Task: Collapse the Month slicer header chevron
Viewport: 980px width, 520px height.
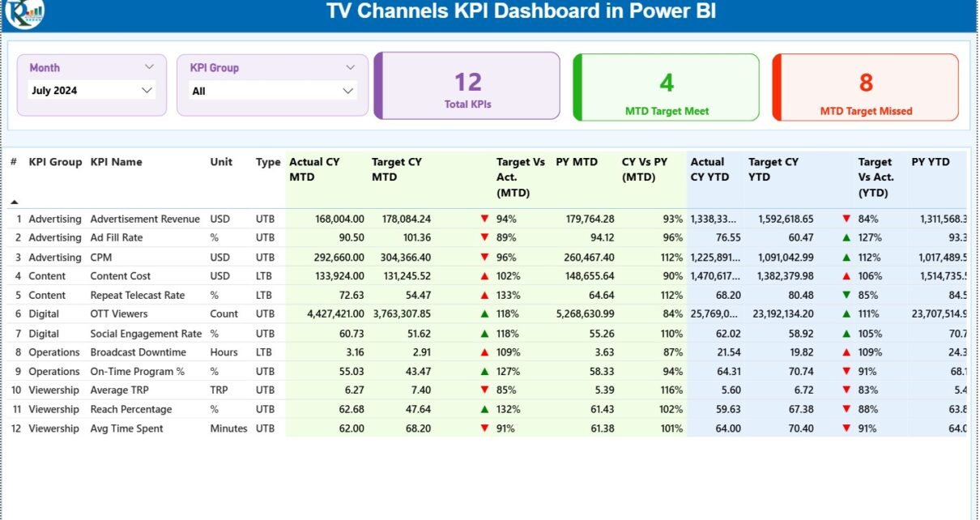Action: point(149,67)
